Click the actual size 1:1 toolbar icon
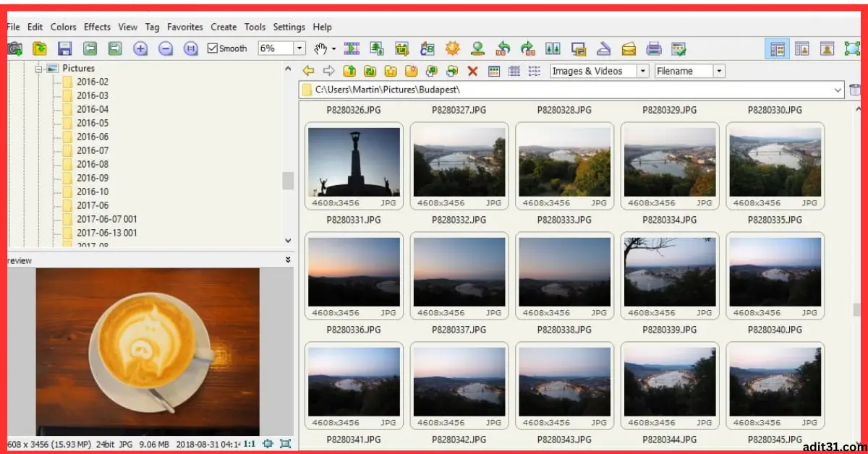Image resolution: width=868 pixels, height=454 pixels. point(191,48)
